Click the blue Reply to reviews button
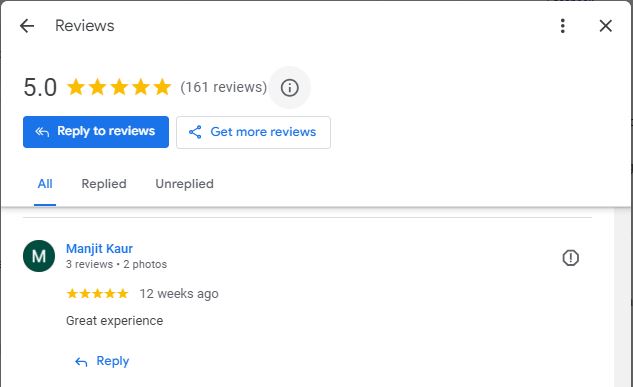The image size is (633, 387). 96,132
